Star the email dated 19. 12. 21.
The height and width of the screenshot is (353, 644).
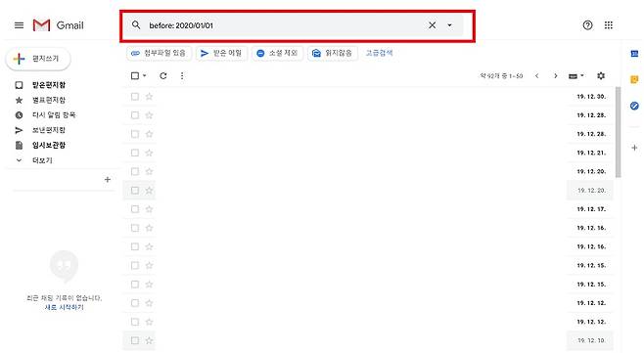[149, 153]
